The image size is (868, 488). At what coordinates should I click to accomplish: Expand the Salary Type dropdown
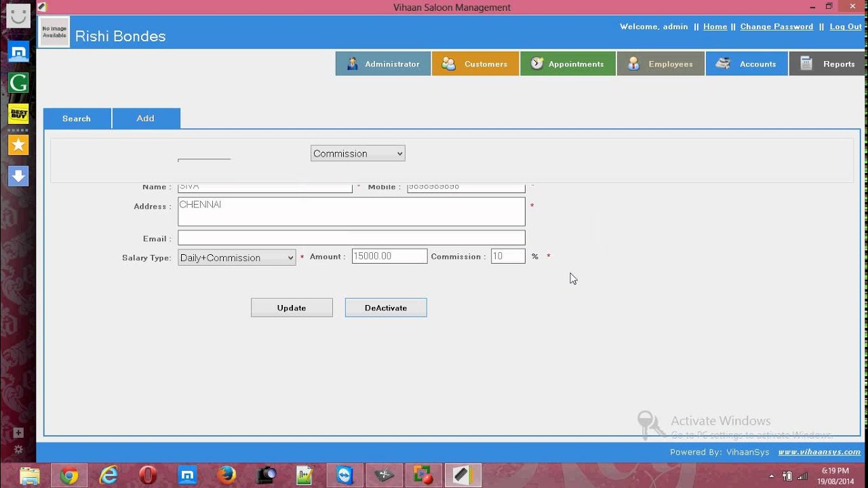click(237, 258)
